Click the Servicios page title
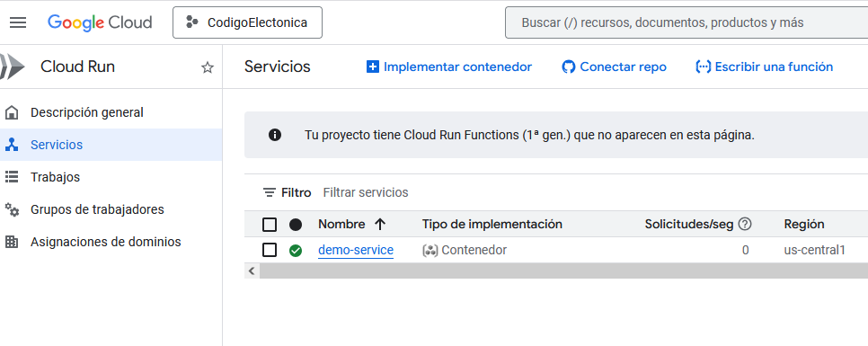868x346 pixels. click(278, 67)
